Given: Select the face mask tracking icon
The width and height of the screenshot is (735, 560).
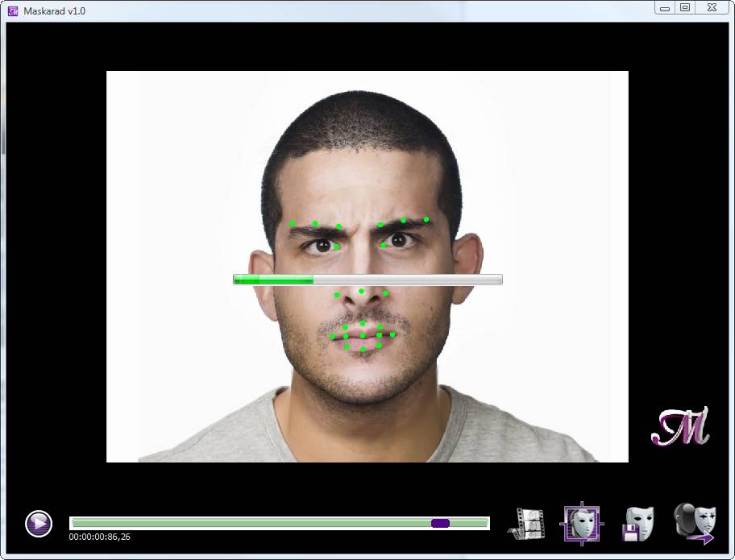Looking at the screenshot, I should tap(582, 524).
